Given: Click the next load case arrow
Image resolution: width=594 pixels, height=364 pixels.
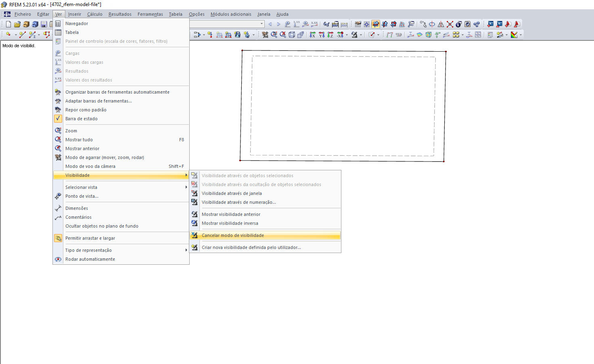Looking at the screenshot, I should (x=278, y=24).
